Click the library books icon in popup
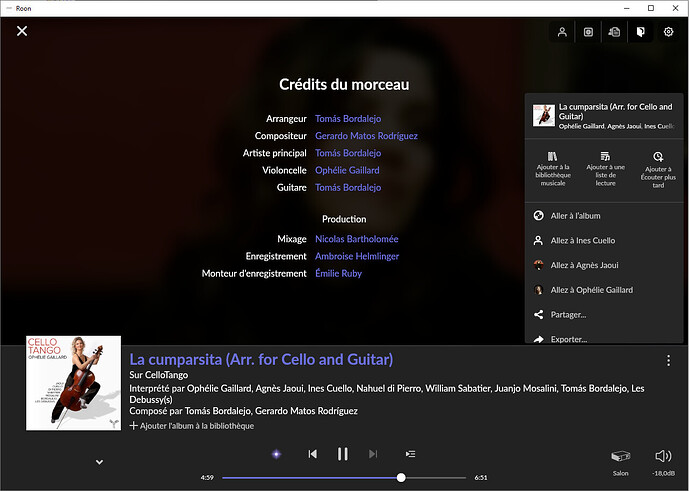Screen dimensions: 689x491 point(552,156)
